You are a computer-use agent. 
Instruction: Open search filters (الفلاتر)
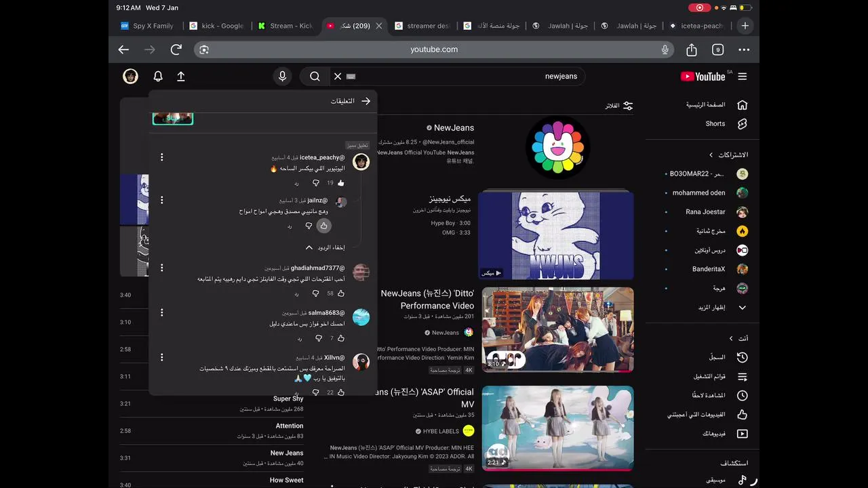click(619, 106)
